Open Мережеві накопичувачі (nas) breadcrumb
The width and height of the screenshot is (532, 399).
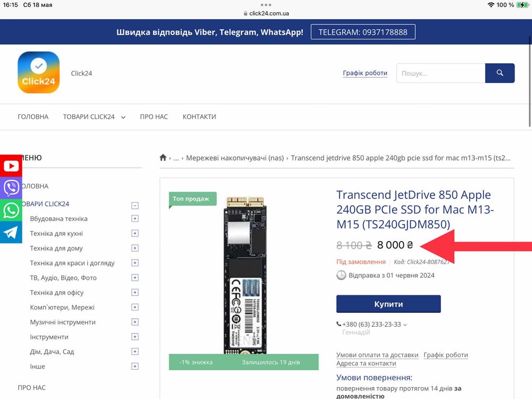coord(235,158)
